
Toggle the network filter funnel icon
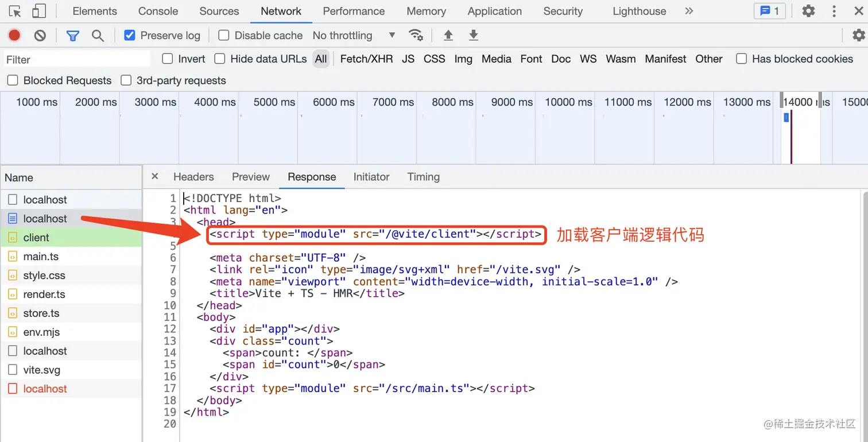click(72, 36)
